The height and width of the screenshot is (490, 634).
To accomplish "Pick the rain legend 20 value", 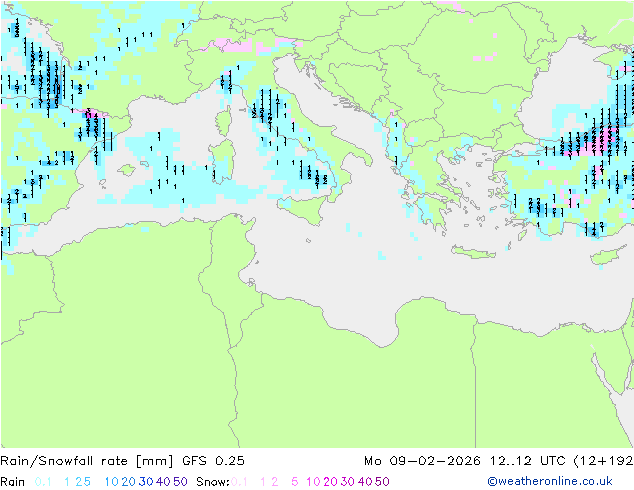I will coord(128,482).
